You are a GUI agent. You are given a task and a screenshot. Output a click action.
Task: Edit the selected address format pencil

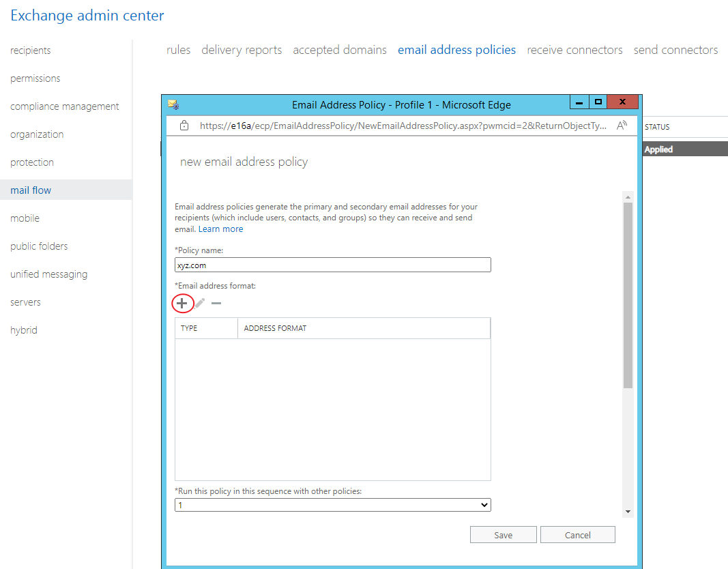tap(200, 304)
